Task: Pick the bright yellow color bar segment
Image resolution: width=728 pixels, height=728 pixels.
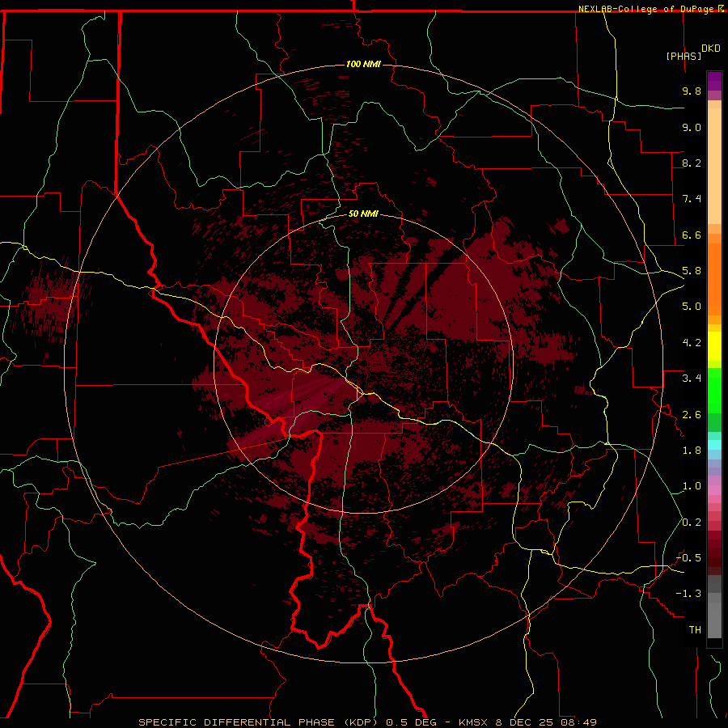Action: 714,346
